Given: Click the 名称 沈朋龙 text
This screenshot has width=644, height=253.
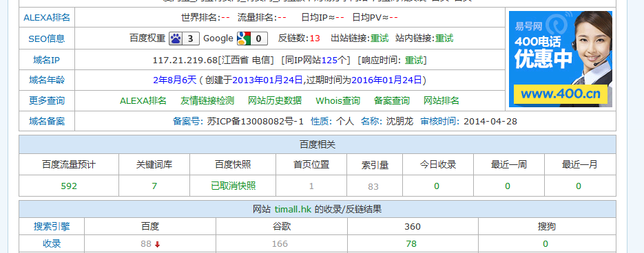Looking at the screenshot, I should tap(387, 122).
